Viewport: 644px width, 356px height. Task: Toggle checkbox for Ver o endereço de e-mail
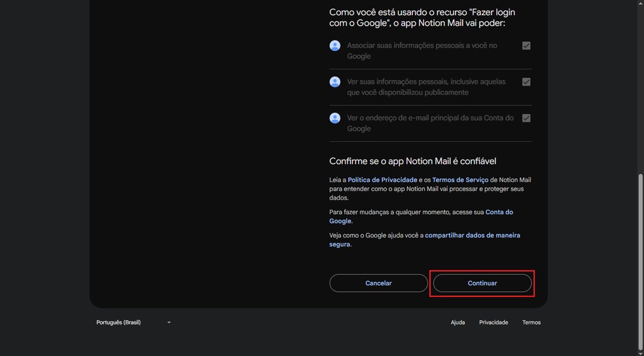pyautogui.click(x=526, y=118)
